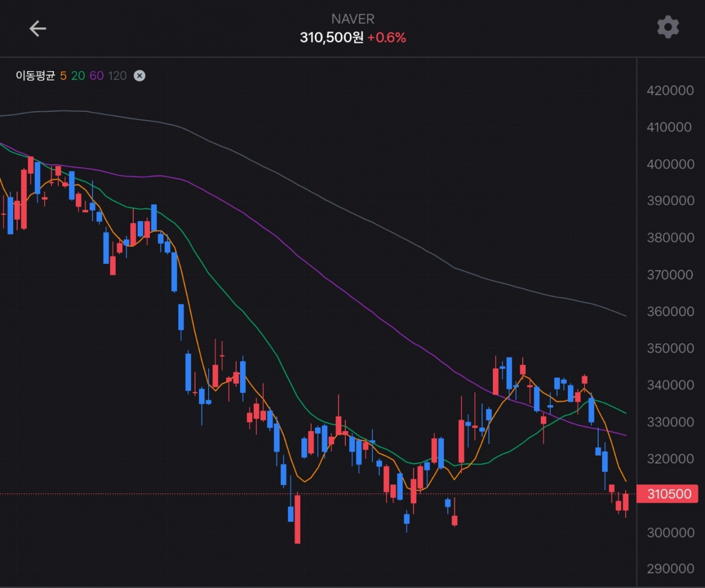Tap the NAVER stock title
705x588 pixels.
click(x=353, y=19)
